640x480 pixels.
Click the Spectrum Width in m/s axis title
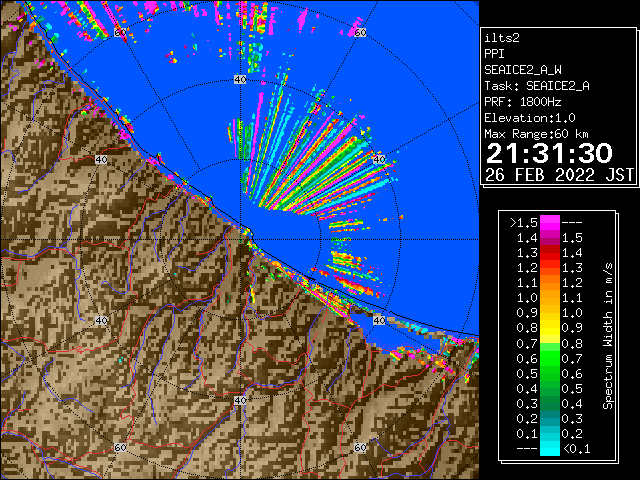608,336
